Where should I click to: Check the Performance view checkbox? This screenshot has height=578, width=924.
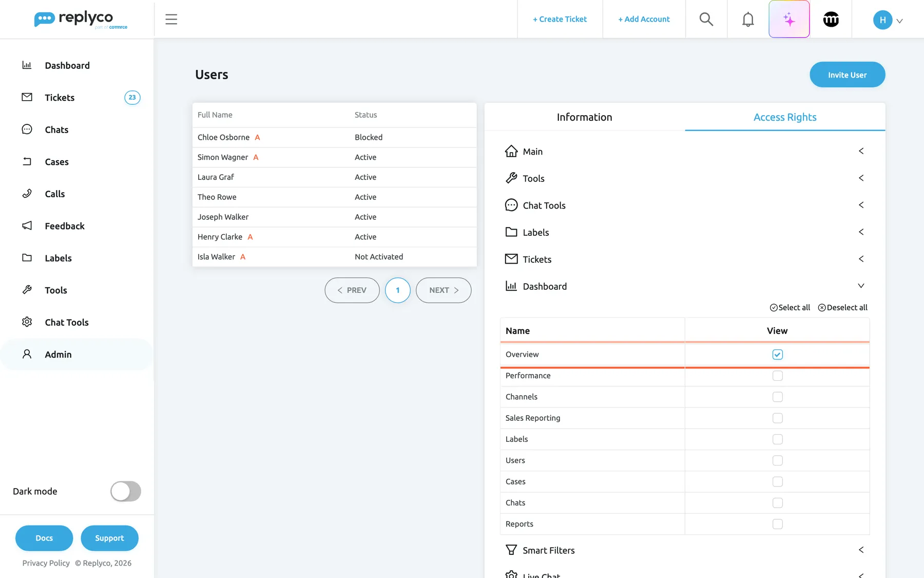(x=777, y=376)
